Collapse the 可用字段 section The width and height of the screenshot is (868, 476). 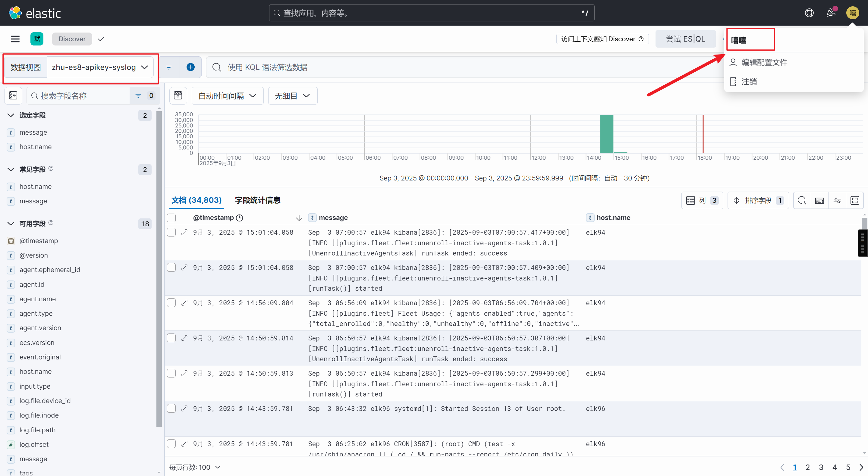[11, 224]
